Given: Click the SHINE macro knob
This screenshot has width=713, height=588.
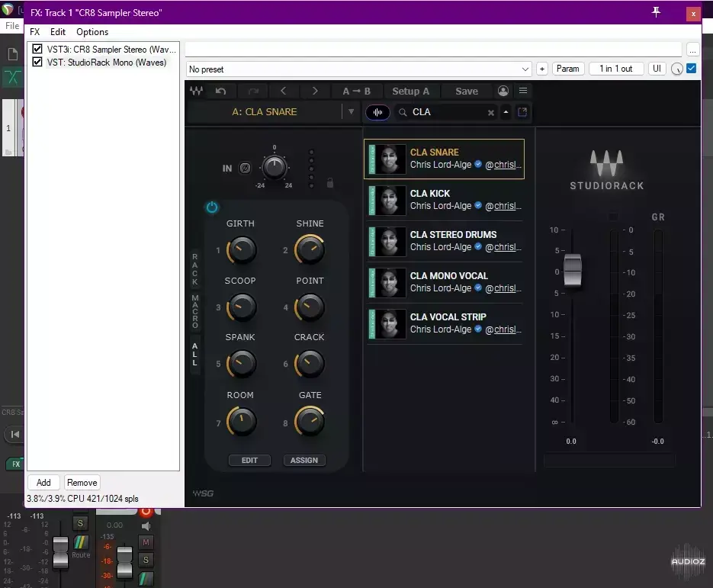Looking at the screenshot, I should (x=310, y=249).
